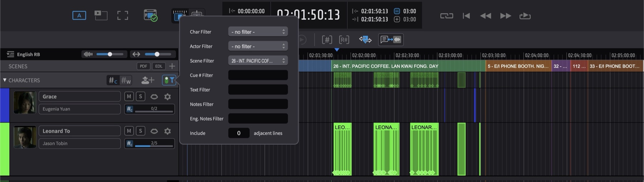Focus the Cue # Filter field
Viewport: 644px width, 182px height.
(258, 75)
